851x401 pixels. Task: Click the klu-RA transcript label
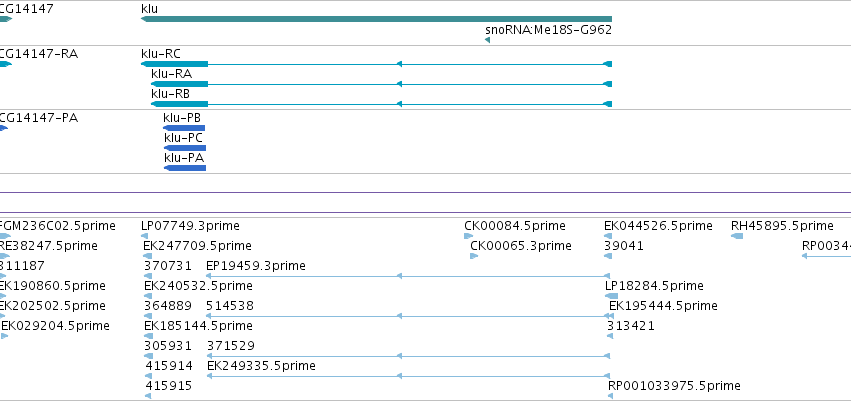tap(172, 74)
